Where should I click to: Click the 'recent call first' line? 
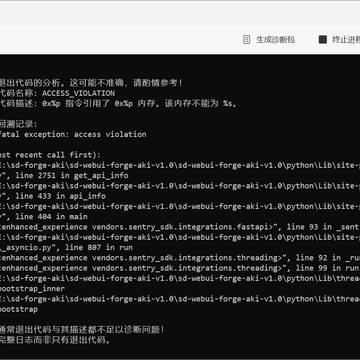point(50,155)
